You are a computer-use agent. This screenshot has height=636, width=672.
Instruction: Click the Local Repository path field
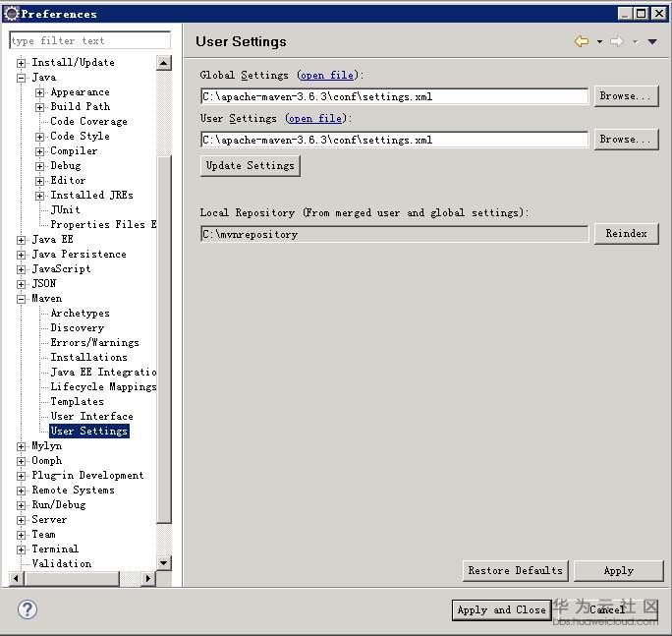(394, 234)
